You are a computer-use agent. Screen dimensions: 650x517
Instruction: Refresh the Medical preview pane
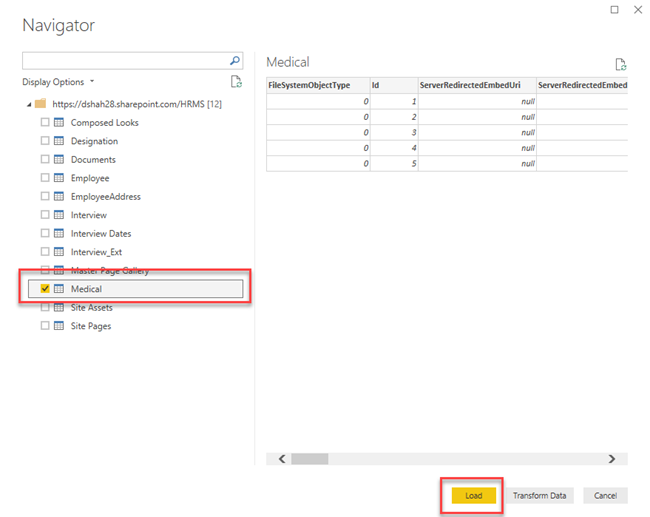tap(621, 64)
